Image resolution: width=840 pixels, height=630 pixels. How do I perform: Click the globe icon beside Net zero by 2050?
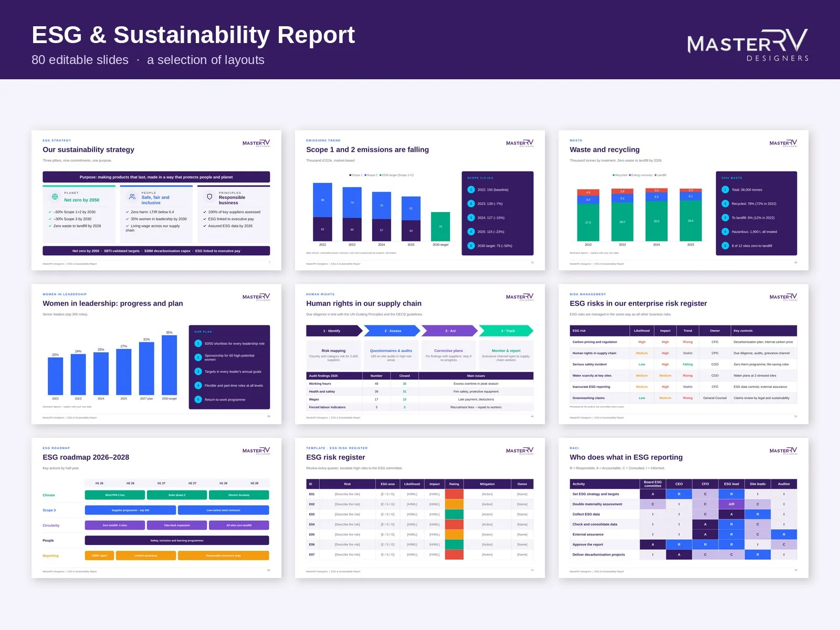pos(55,197)
